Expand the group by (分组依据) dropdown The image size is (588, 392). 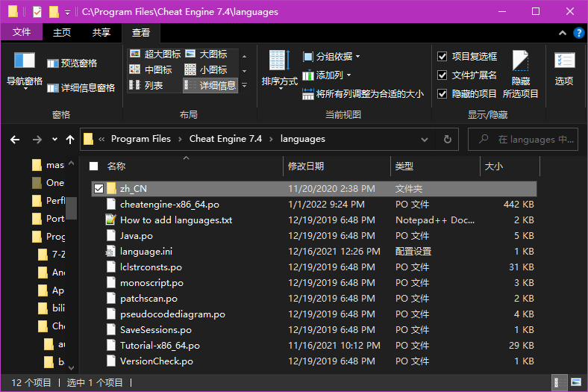pyautogui.click(x=331, y=57)
